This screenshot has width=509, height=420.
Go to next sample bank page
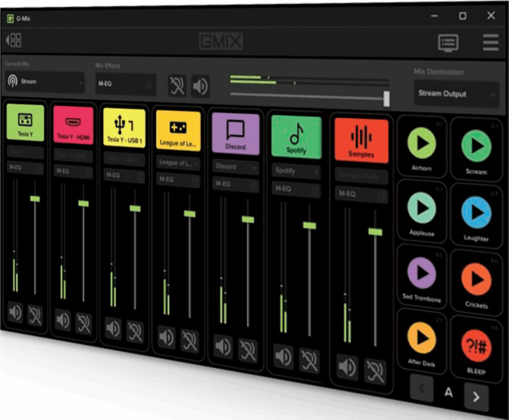(476, 397)
